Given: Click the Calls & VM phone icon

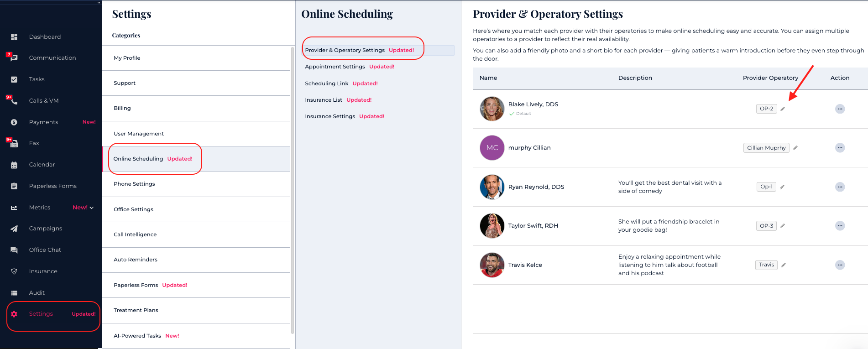Looking at the screenshot, I should coord(14,101).
